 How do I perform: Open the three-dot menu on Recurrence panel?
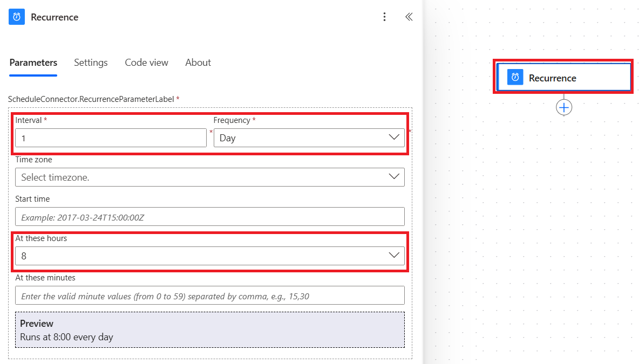click(x=384, y=17)
